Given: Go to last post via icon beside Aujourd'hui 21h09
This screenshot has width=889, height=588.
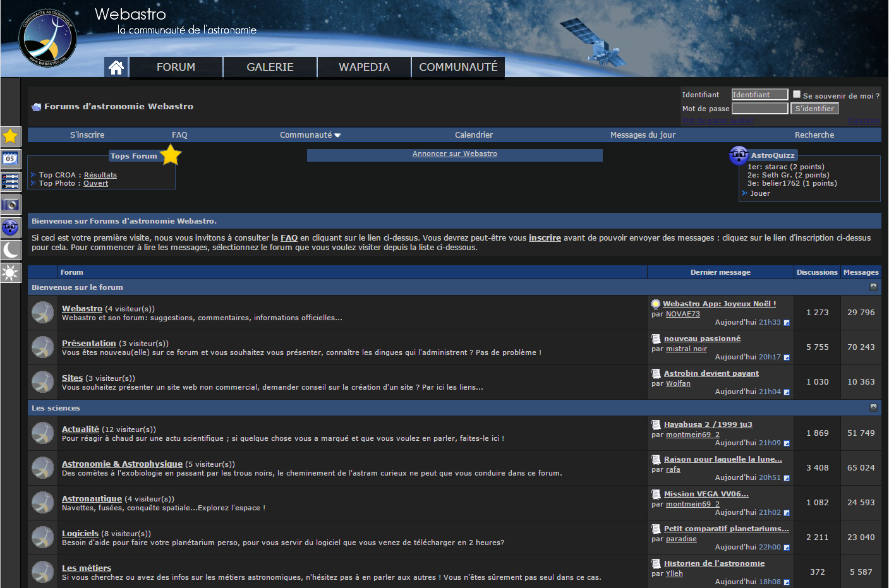Looking at the screenshot, I should [787, 443].
